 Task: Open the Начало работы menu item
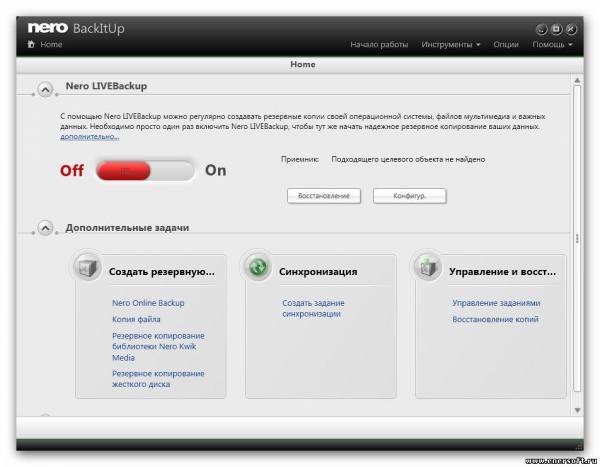(379, 44)
